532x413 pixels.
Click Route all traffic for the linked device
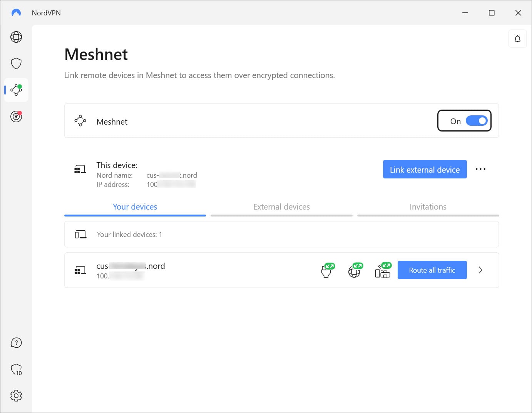[x=432, y=270]
